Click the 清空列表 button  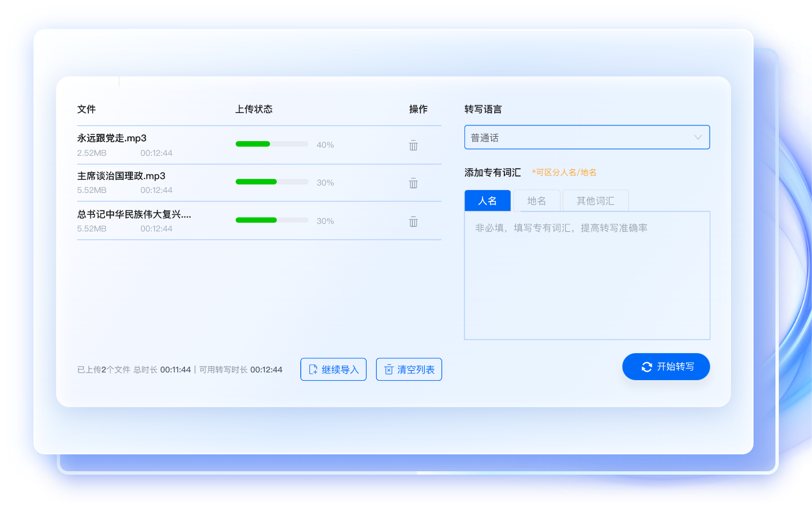pyautogui.click(x=409, y=369)
